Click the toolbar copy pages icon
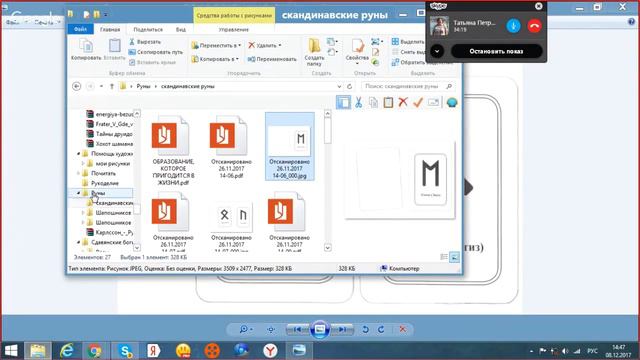The height and width of the screenshot is (360, 640). 373,102
